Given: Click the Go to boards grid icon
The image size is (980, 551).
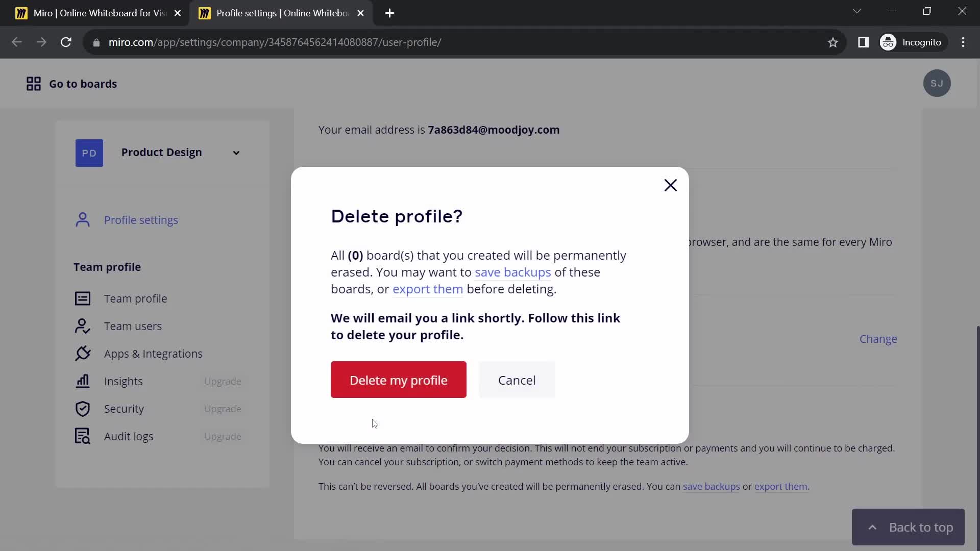Looking at the screenshot, I should coord(34,84).
